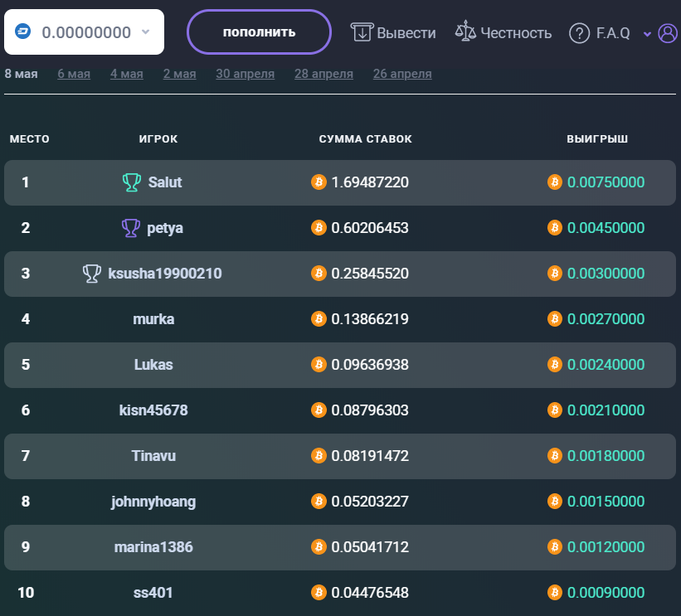Switch to the 30 апреля date tab
This screenshot has width=681, height=616.
[x=246, y=74]
